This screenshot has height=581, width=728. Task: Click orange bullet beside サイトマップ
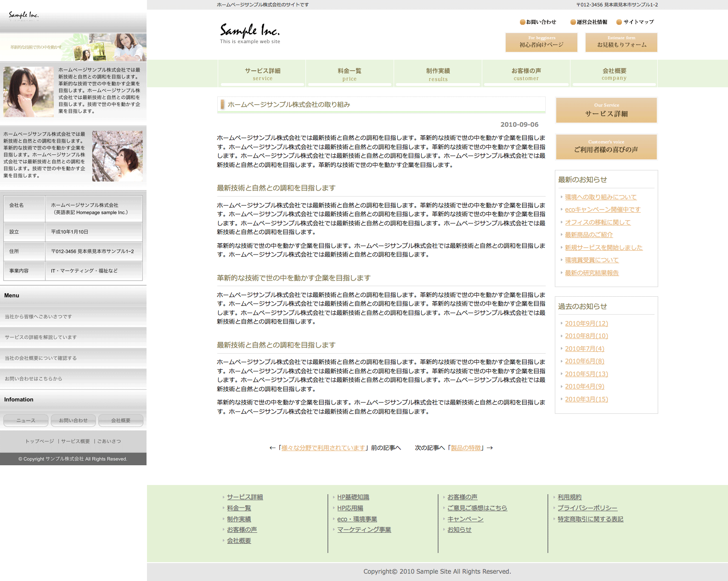(x=619, y=22)
